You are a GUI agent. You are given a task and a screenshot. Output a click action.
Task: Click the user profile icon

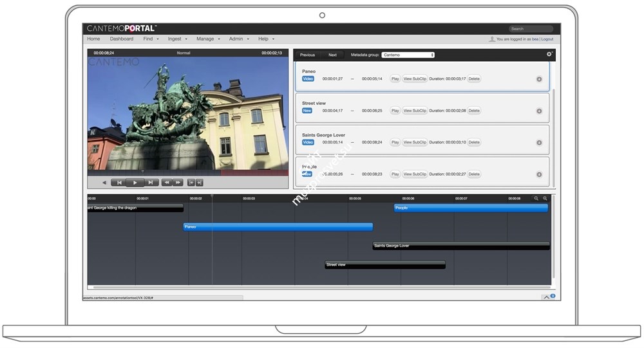(x=491, y=39)
